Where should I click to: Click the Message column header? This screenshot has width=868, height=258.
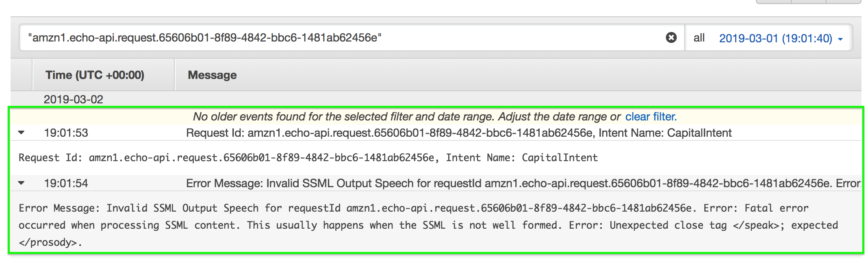tap(212, 75)
